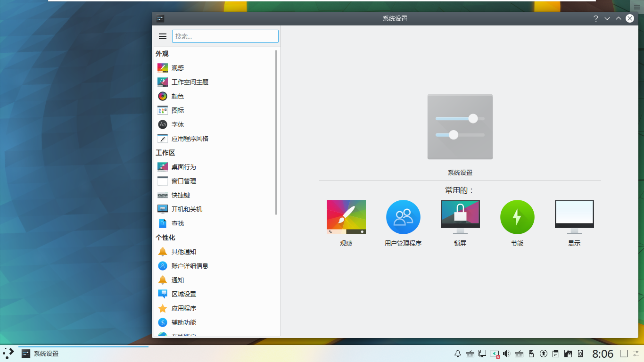Select 颜色 in the sidebar

tap(214, 96)
